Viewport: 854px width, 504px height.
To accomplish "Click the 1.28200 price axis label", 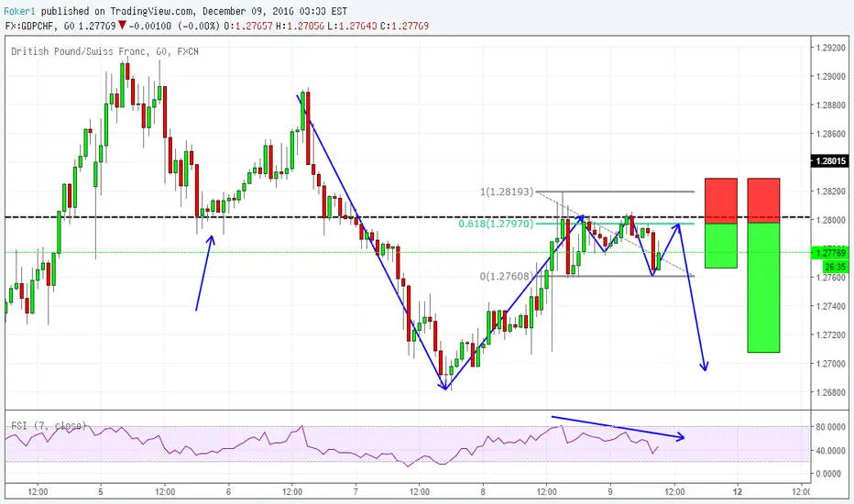I will point(830,192).
